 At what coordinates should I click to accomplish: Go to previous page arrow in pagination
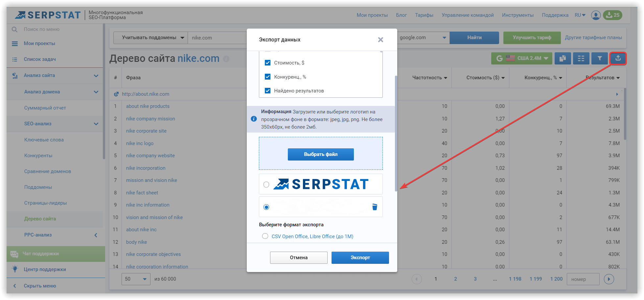417,279
